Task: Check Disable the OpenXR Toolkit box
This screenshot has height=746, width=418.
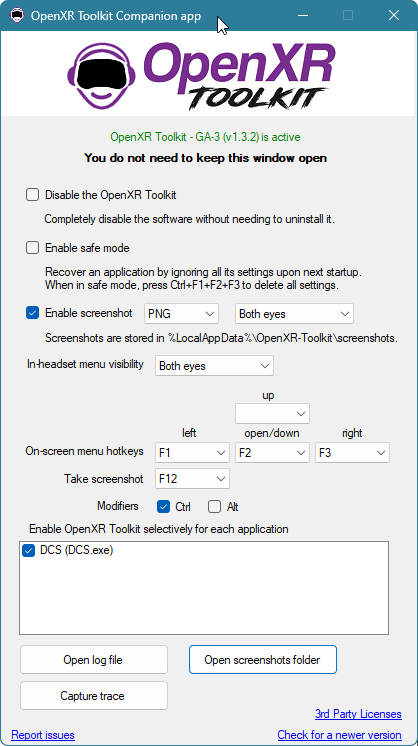Action: pyautogui.click(x=32, y=195)
